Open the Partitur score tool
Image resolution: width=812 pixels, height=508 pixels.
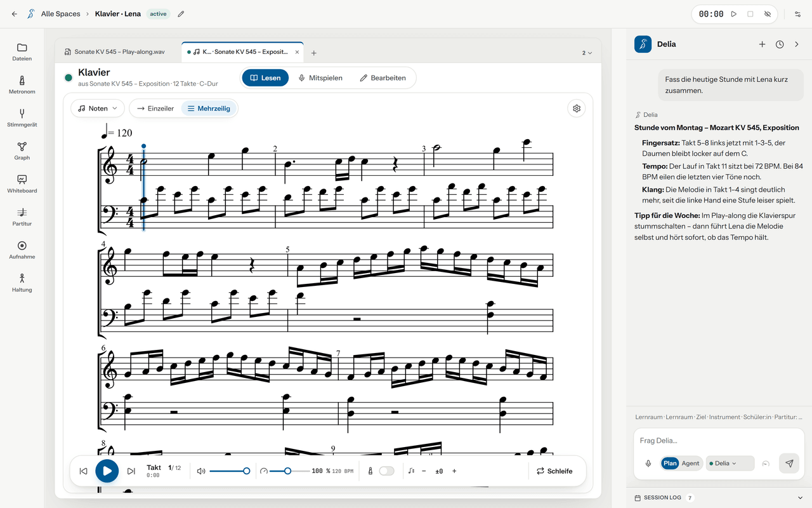click(x=22, y=217)
